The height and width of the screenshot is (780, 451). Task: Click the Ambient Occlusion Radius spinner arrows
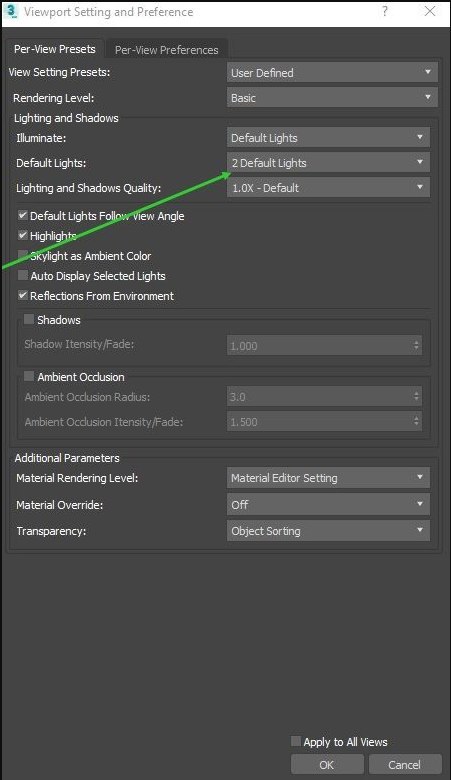(417, 396)
